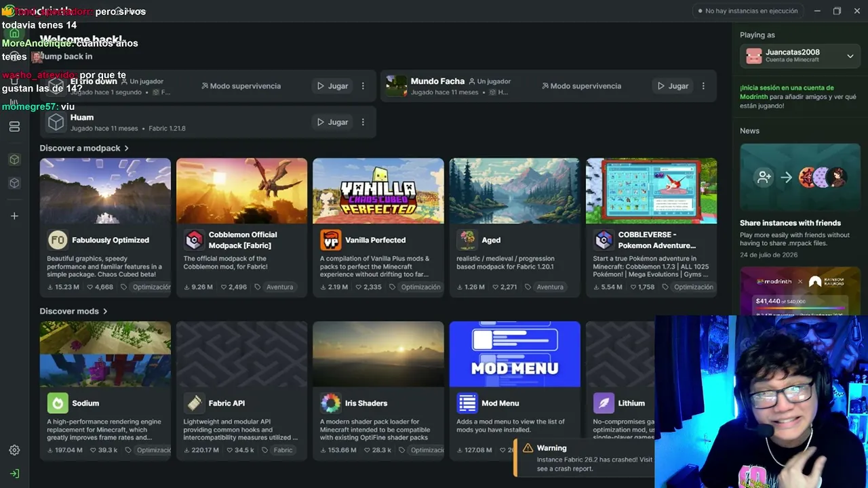
Task: Start the Huam instance with Jugar
Action: pyautogui.click(x=332, y=122)
